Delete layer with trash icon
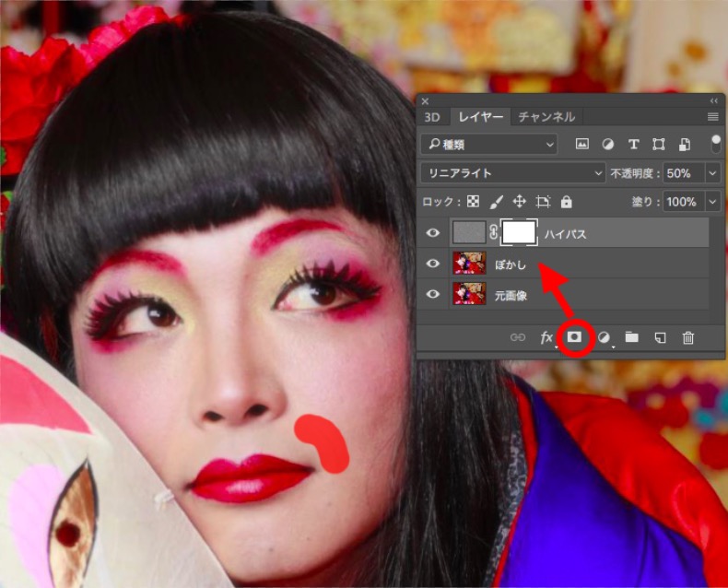This screenshot has width=728, height=588. 688,337
